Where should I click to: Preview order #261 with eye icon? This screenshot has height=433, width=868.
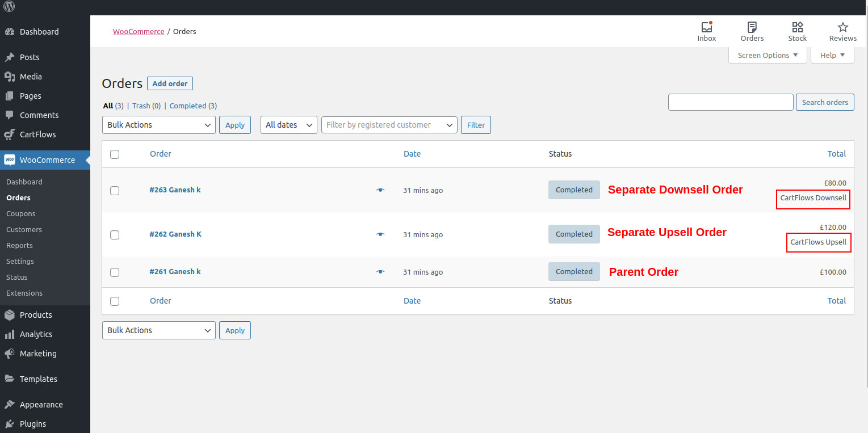(380, 272)
